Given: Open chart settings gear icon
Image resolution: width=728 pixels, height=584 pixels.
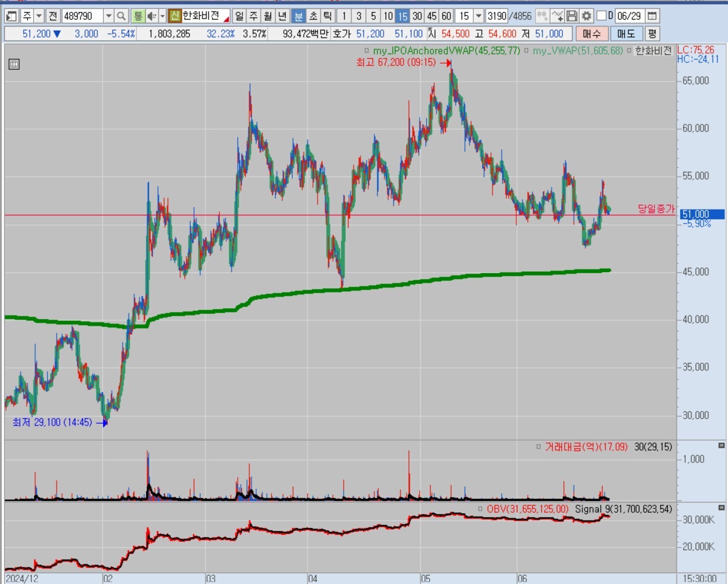Looking at the screenshot, I should click(x=586, y=16).
